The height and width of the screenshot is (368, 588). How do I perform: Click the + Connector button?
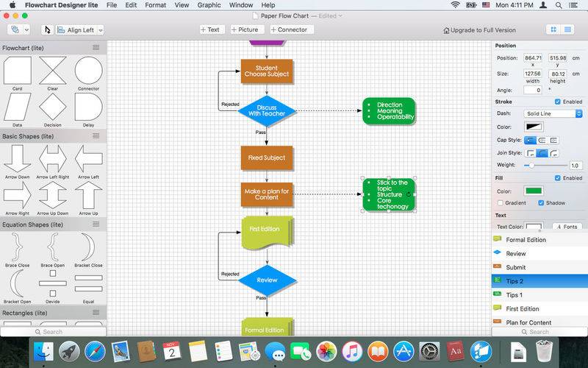(291, 29)
